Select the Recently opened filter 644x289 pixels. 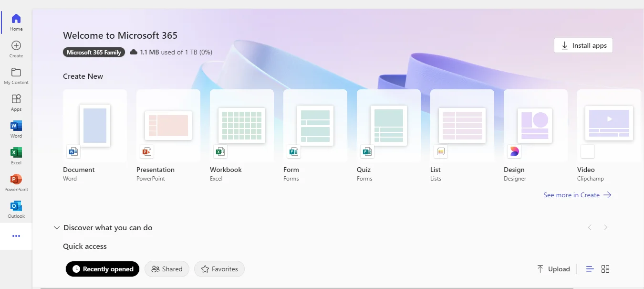pyautogui.click(x=103, y=269)
